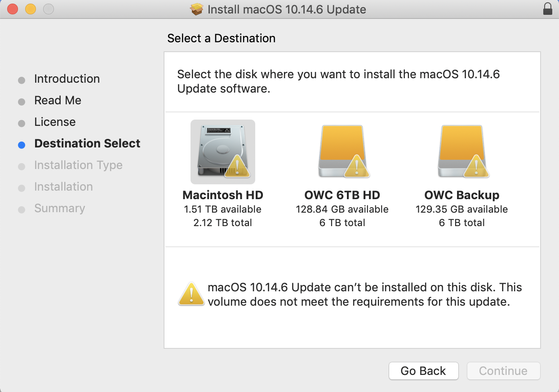The image size is (559, 392).
Task: Click the package icon in window title
Action: (x=197, y=9)
